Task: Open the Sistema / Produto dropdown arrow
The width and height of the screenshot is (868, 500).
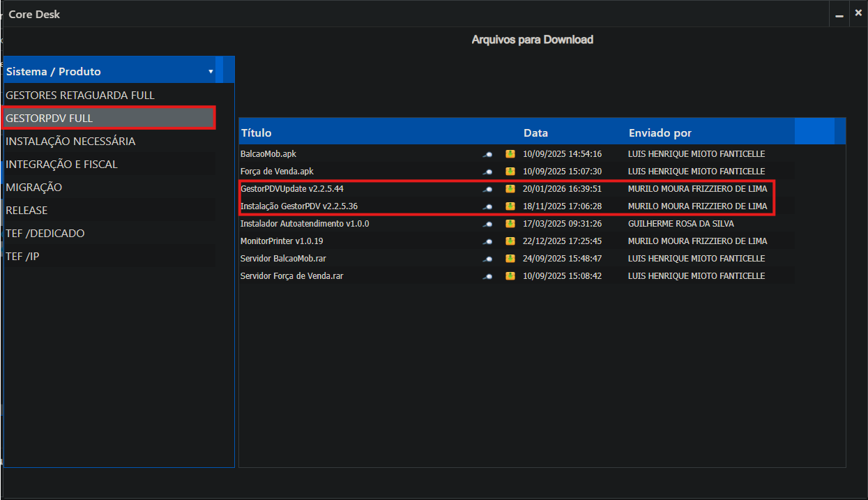Action: tap(211, 72)
